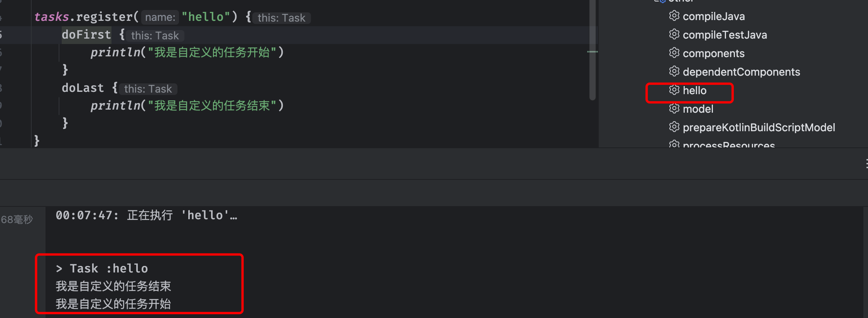Click the gear icon beside compileJava
The height and width of the screenshot is (318, 868).
coord(674,16)
